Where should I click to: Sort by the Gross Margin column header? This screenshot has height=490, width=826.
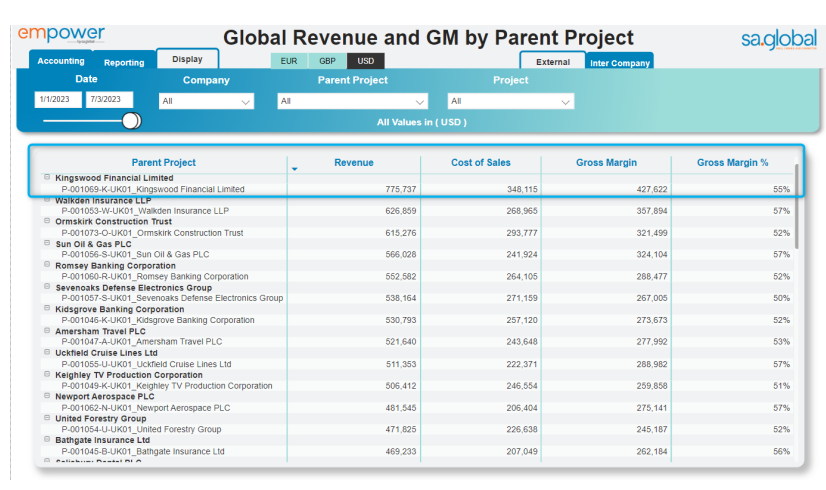[606, 163]
